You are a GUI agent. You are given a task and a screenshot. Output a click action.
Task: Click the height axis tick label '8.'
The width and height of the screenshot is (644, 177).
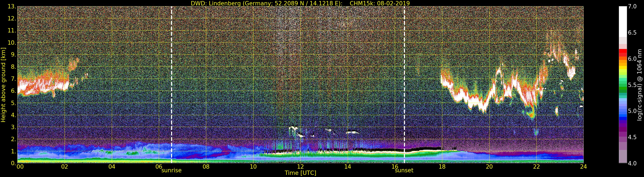coord(13,67)
